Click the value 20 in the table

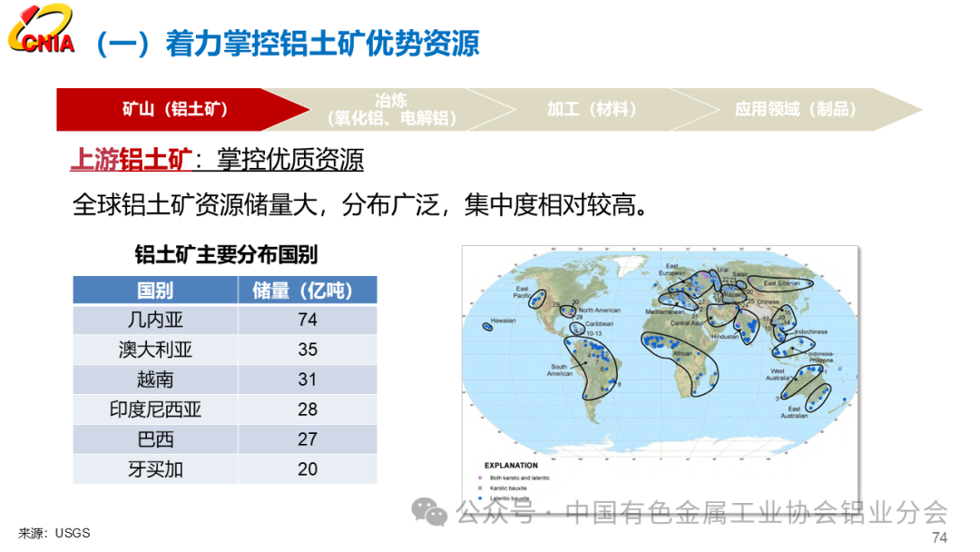tap(308, 468)
